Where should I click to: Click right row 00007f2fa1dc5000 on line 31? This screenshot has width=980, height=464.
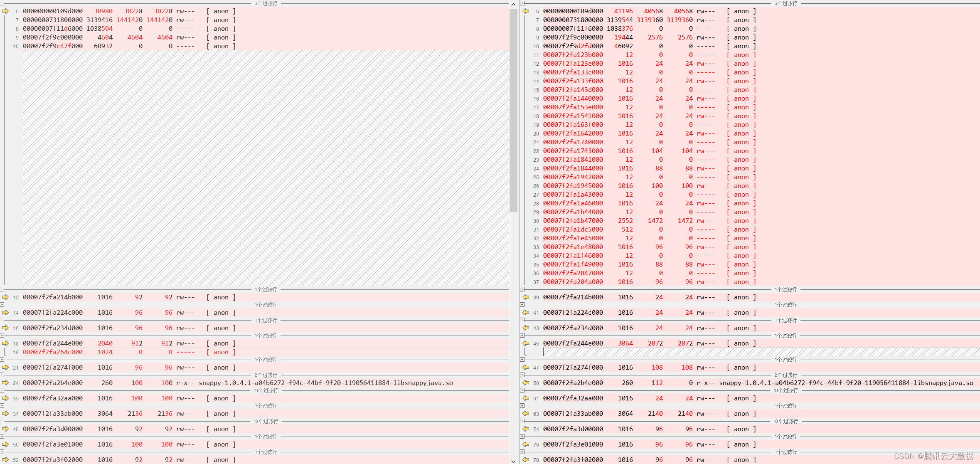tap(761, 230)
